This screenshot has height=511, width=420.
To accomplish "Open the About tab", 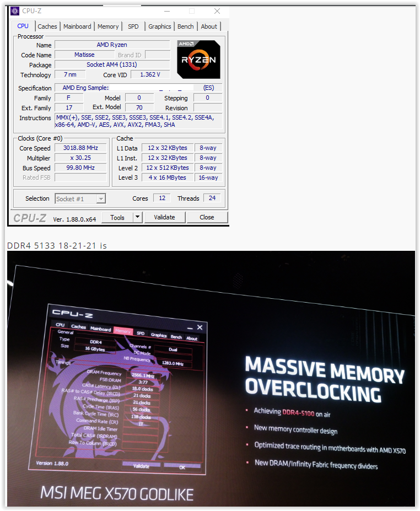I will [209, 26].
